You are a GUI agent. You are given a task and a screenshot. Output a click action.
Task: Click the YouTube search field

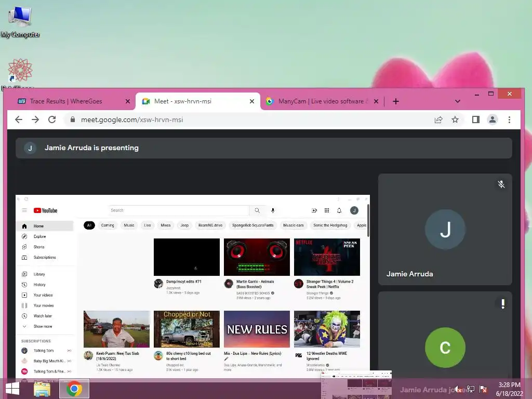(179, 210)
